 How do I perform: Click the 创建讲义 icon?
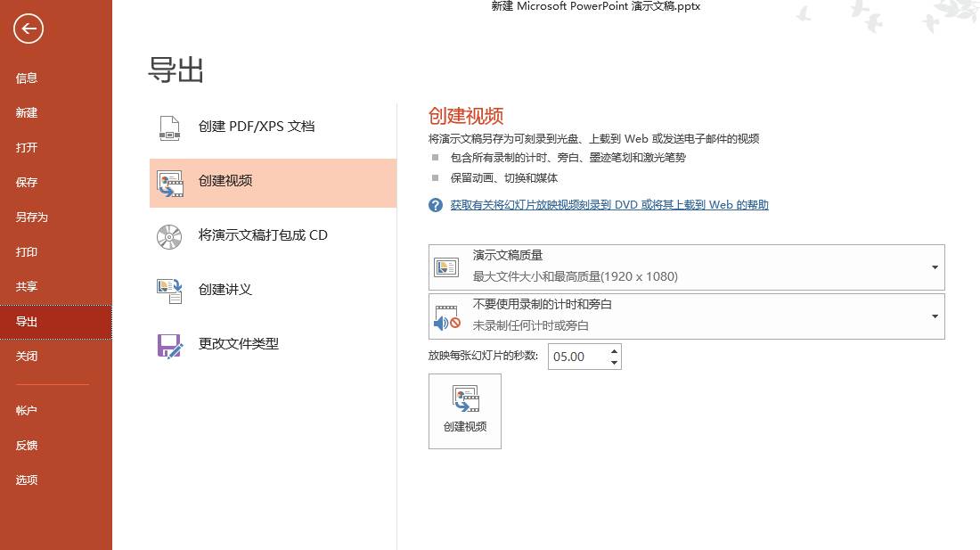[168, 289]
